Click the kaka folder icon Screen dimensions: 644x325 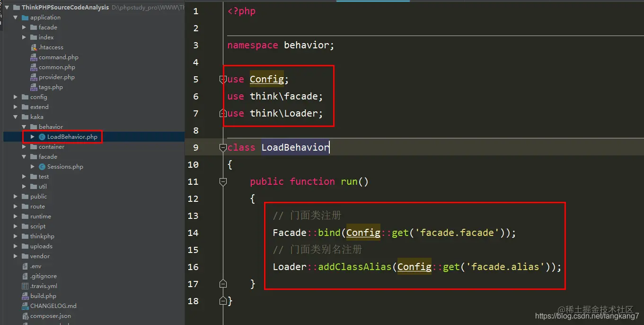pos(25,117)
